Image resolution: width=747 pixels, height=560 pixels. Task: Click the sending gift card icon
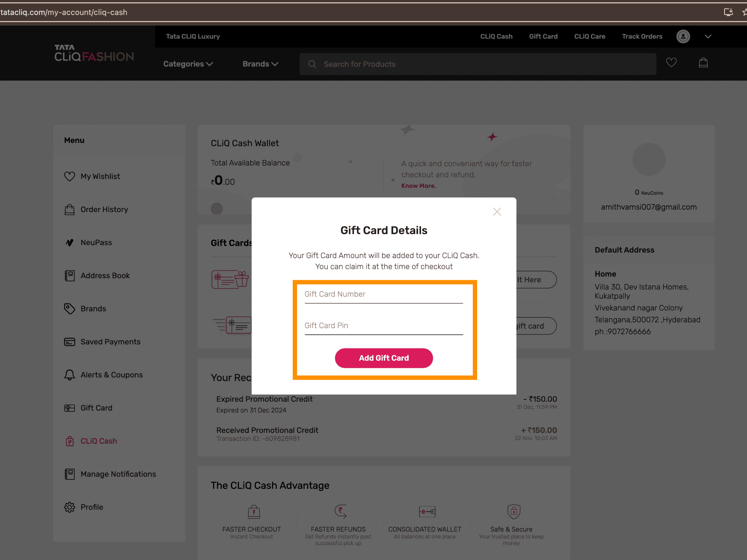232,325
